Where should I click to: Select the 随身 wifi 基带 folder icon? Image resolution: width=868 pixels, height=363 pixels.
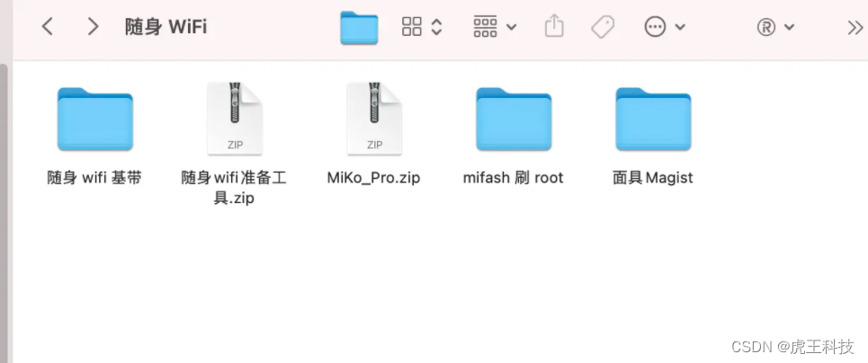coord(95,119)
